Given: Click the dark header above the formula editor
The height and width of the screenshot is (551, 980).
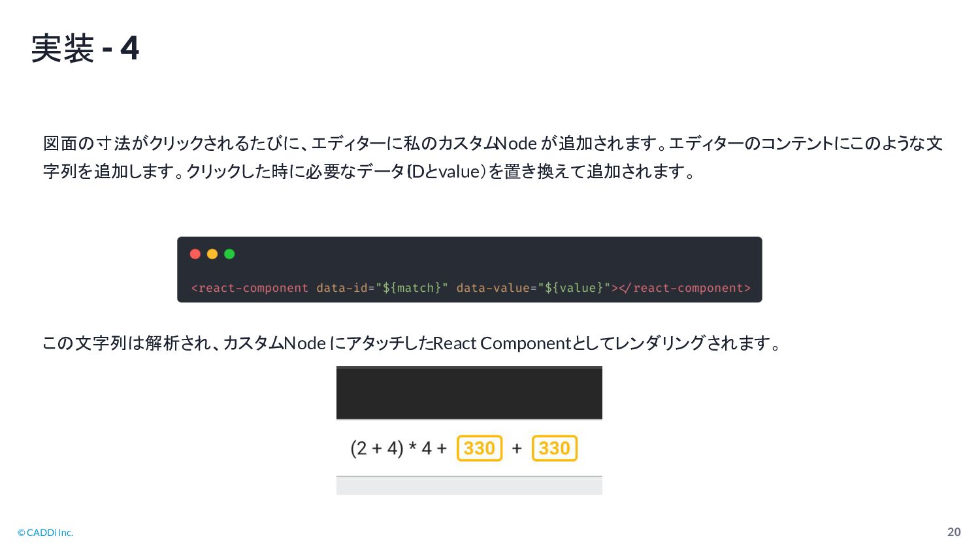Looking at the screenshot, I should coord(469,393).
